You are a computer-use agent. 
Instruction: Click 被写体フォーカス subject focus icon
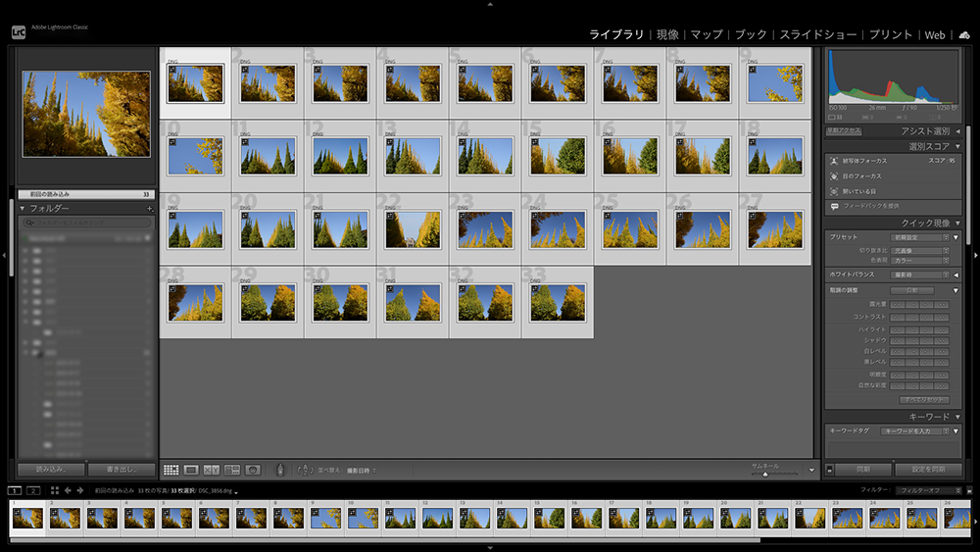tap(834, 161)
